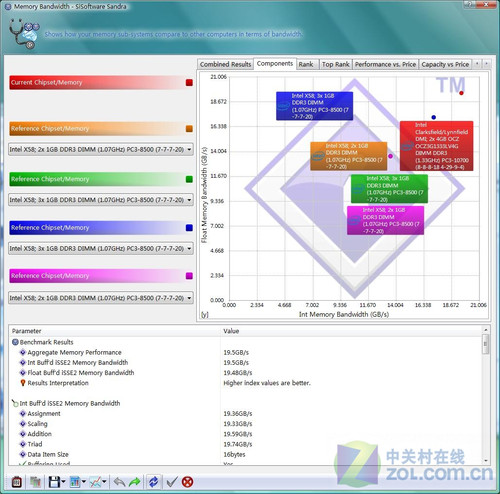Click tab strip scroll-left arrow
The height and width of the screenshot is (494, 500).
coord(477,64)
